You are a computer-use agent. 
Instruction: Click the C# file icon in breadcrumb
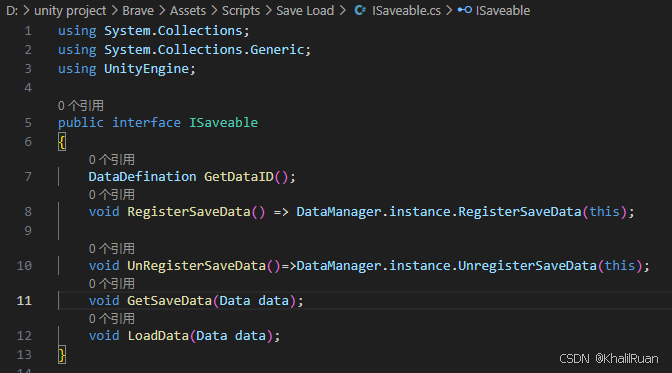pos(360,10)
